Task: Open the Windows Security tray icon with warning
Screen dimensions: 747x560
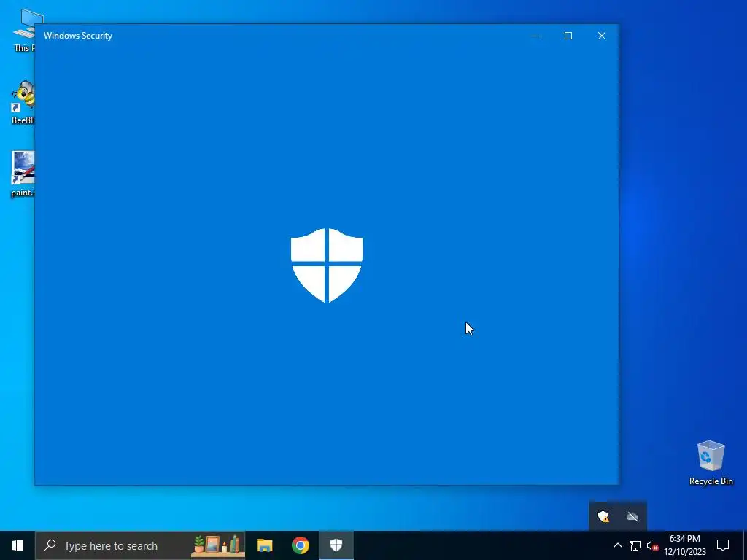Action: coord(603,517)
